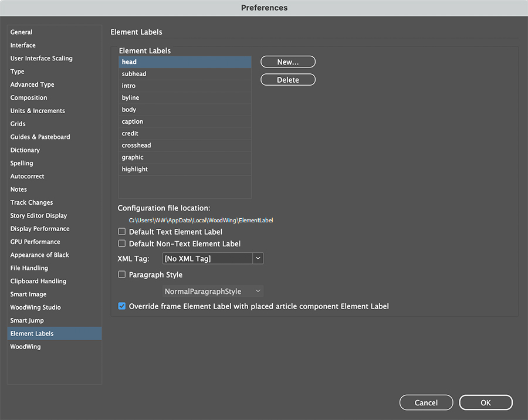Uncheck Override frame Element Label checkbox

pyautogui.click(x=122, y=306)
